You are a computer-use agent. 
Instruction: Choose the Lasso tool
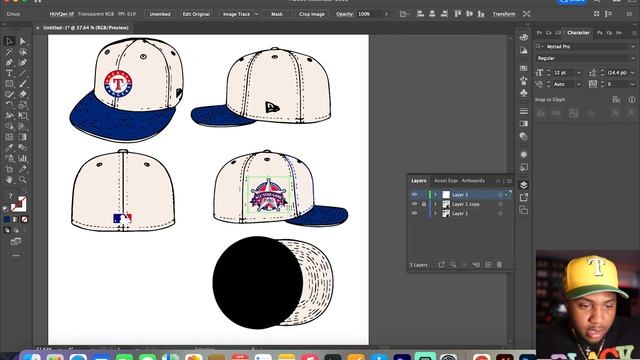pos(22,52)
